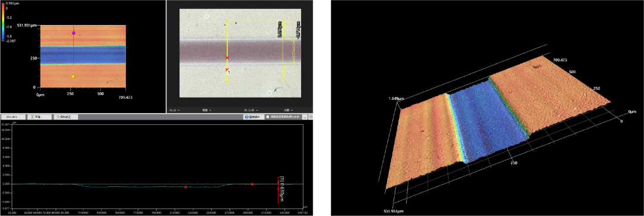Select the red X marker labeled 1

click(x=227, y=70)
